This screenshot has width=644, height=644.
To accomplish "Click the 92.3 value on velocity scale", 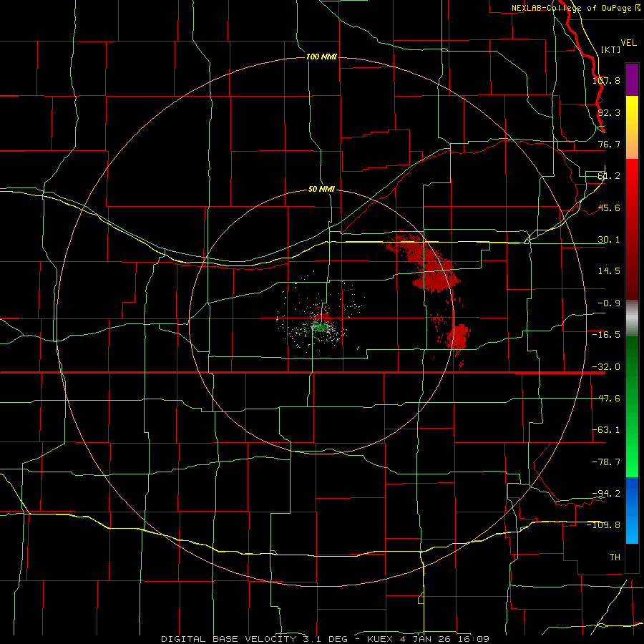I will click(609, 112).
